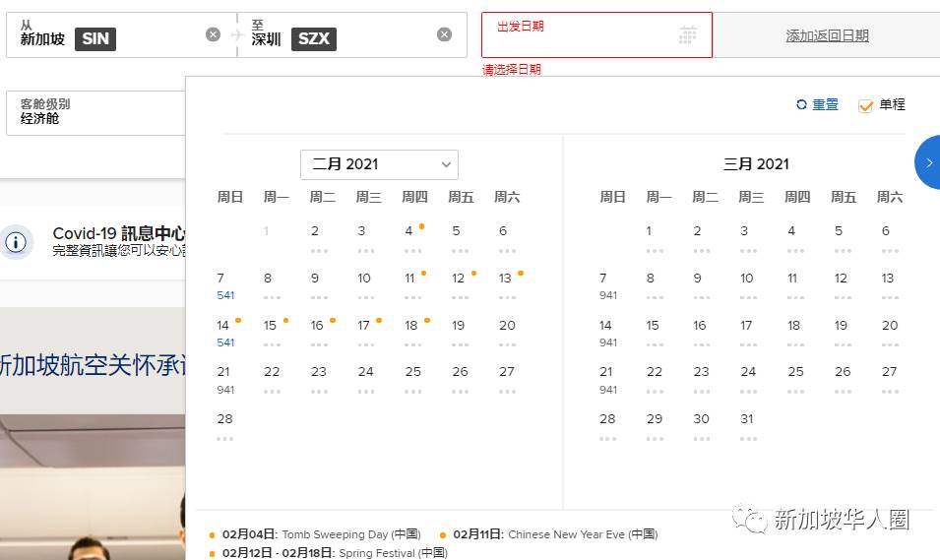Select March 1 in calendar

coord(655,238)
